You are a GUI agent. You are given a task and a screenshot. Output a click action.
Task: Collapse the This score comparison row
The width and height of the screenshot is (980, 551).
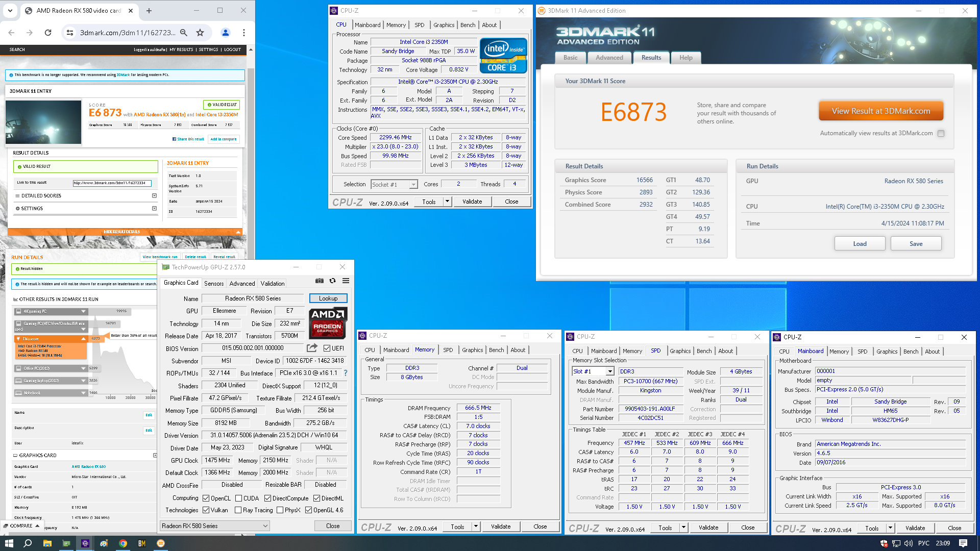[83, 339]
